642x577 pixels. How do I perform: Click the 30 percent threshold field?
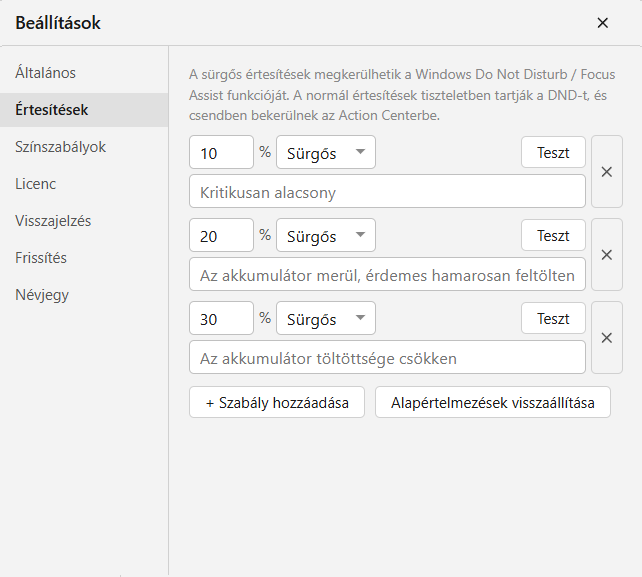click(x=221, y=318)
